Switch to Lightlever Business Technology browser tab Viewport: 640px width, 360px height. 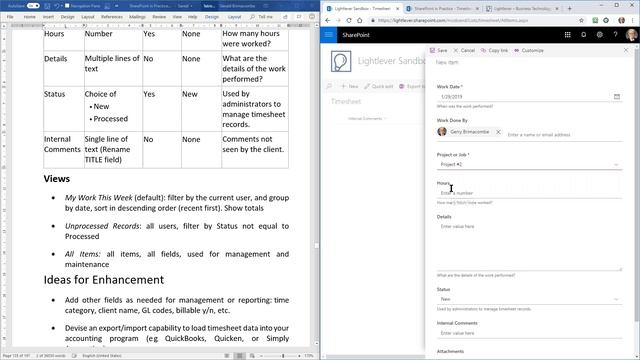(x=522, y=9)
